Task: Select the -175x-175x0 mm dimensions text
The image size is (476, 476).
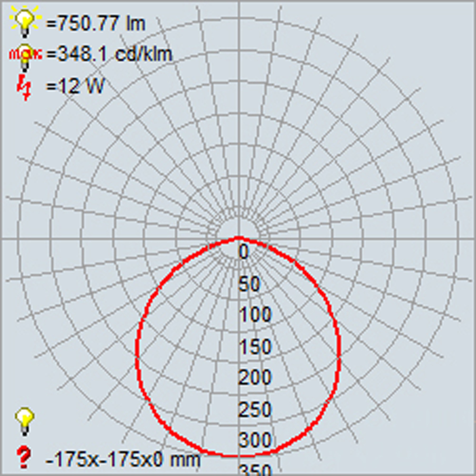Action: (x=123, y=459)
